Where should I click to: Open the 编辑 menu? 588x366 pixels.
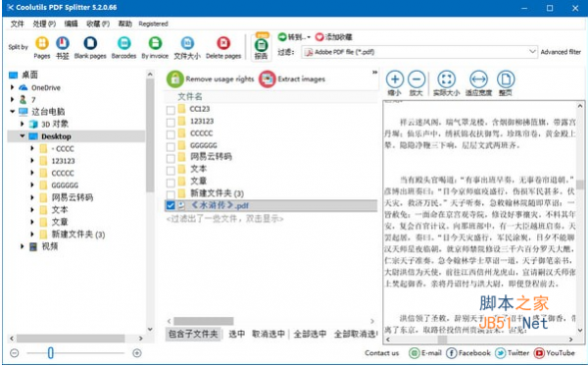pyautogui.click(x=71, y=24)
